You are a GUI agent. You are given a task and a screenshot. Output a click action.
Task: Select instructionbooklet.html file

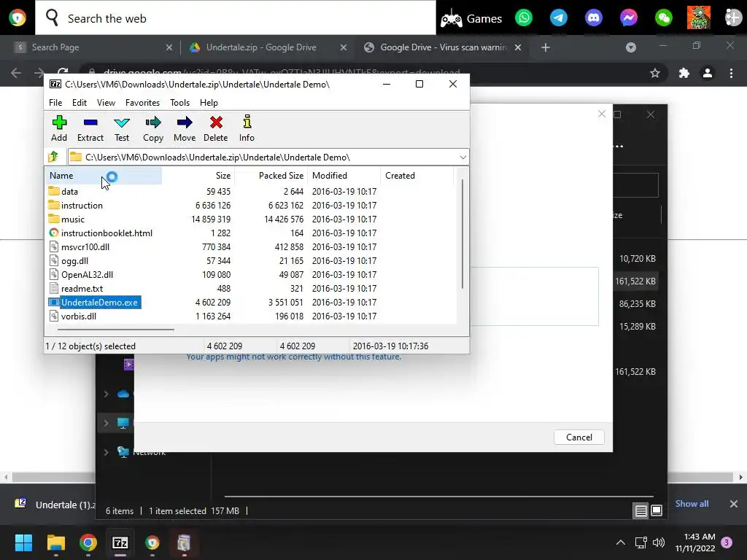107,233
